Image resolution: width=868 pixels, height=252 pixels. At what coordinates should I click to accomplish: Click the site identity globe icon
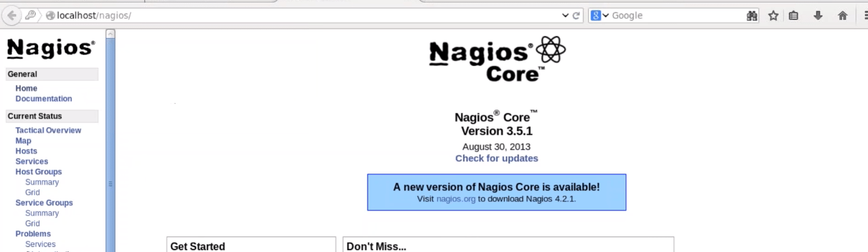50,16
